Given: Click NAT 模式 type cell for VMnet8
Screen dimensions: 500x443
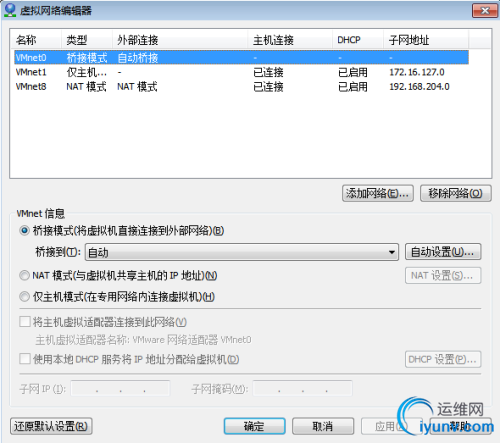Looking at the screenshot, I should pos(86,87).
